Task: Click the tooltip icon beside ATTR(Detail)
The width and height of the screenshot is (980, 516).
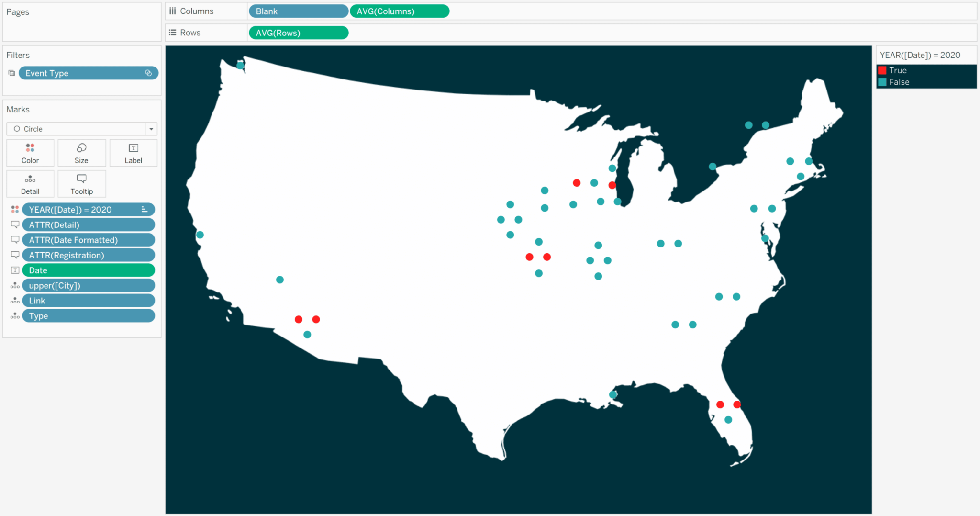Action: tap(15, 224)
